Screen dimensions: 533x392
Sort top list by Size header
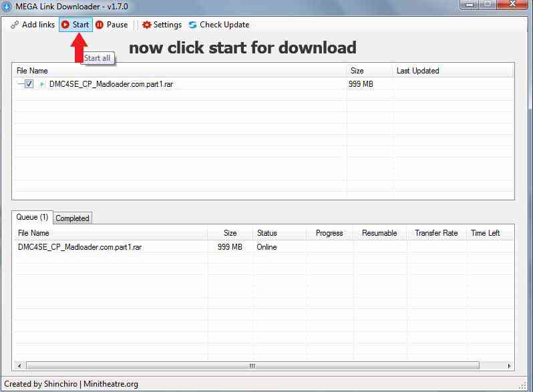pyautogui.click(x=370, y=71)
